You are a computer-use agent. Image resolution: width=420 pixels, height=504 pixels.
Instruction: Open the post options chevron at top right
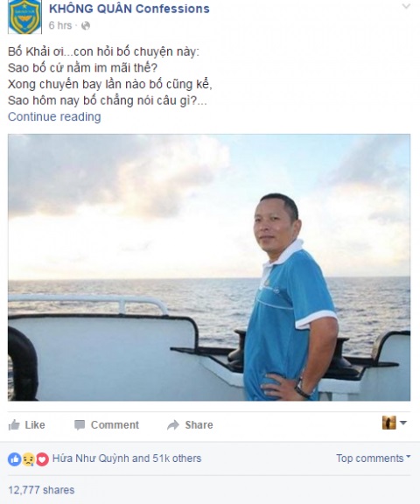[406, 6]
